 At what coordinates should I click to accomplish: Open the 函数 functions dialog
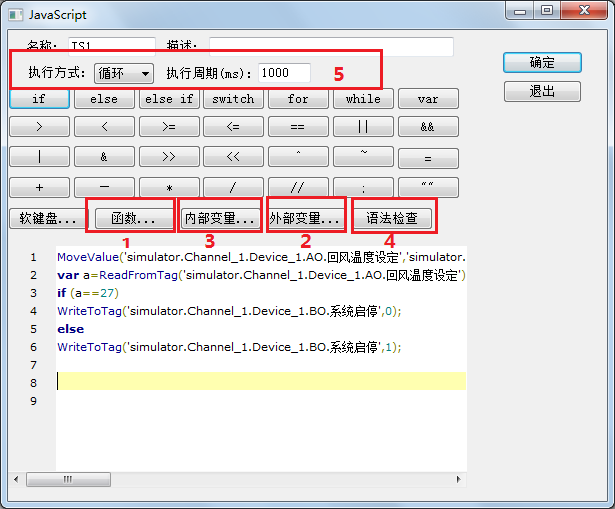pyautogui.click(x=133, y=218)
